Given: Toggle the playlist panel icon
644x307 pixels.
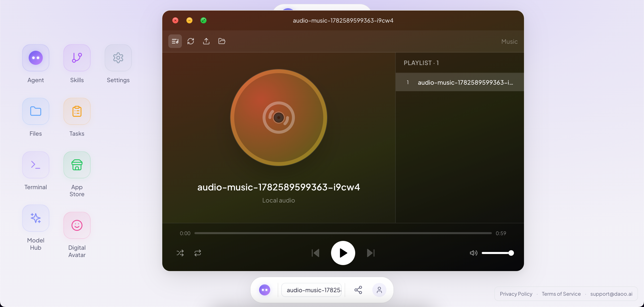Looking at the screenshot, I should click(x=175, y=41).
